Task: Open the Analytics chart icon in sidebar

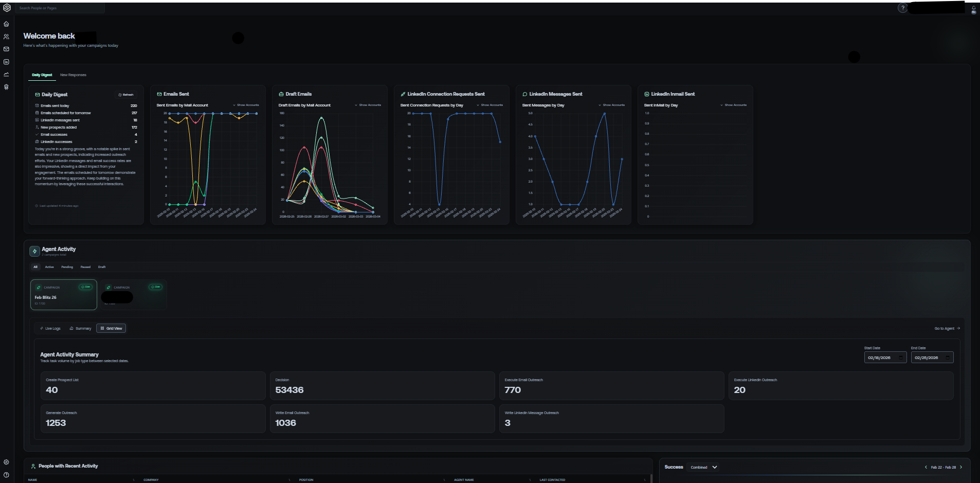Action: pos(6,75)
